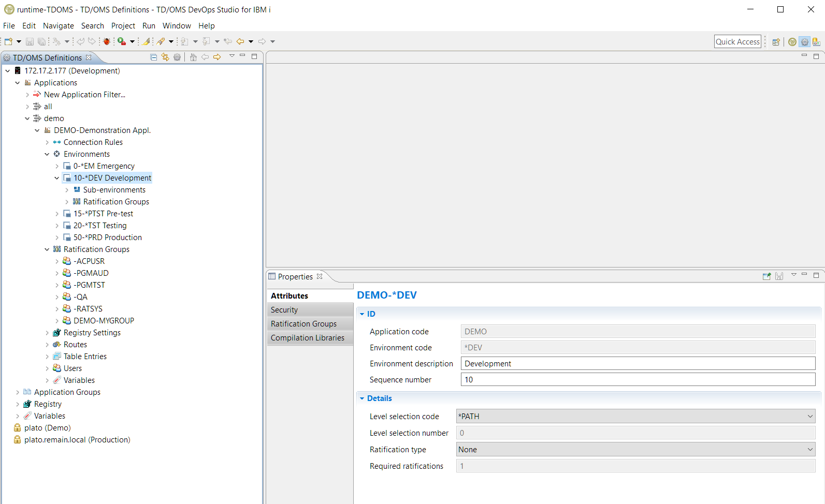Pin the Properties view to selection
The height and width of the screenshot is (504, 825).
pyautogui.click(x=766, y=276)
